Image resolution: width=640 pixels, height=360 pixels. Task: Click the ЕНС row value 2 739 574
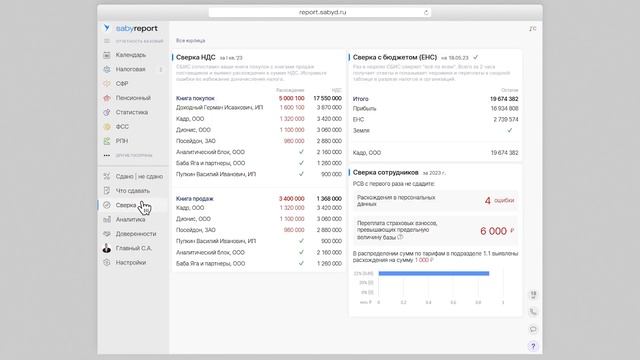(x=506, y=120)
